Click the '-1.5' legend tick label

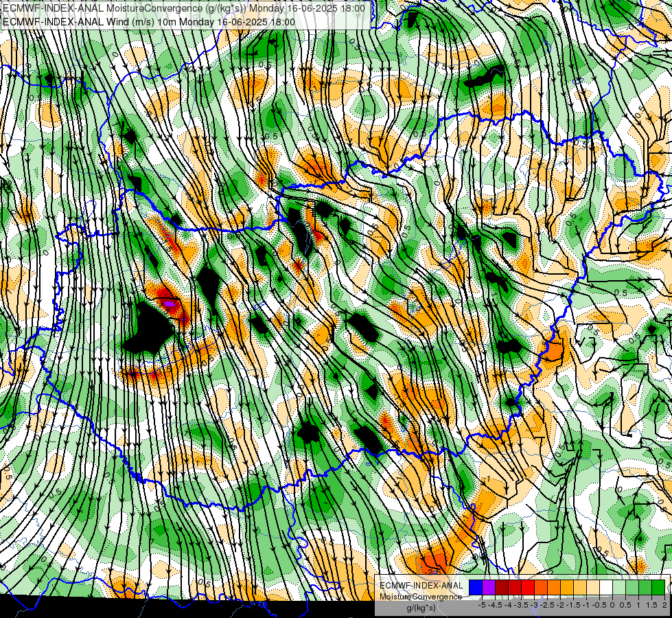(573, 605)
